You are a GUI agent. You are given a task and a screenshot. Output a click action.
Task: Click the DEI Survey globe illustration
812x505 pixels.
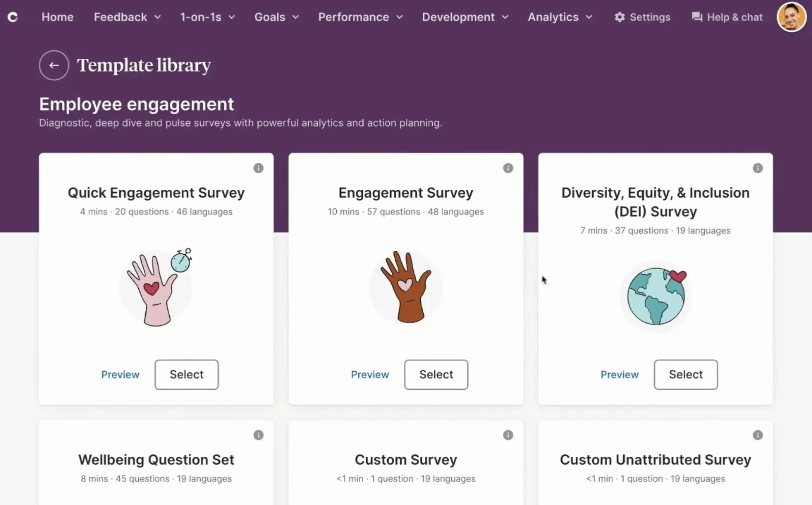pyautogui.click(x=656, y=296)
